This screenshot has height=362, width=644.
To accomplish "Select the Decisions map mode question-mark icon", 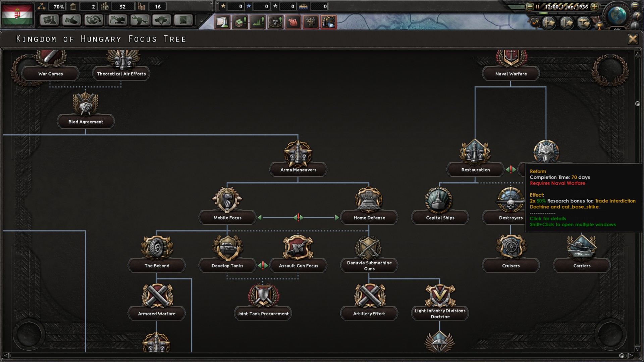I will pyautogui.click(x=276, y=22).
